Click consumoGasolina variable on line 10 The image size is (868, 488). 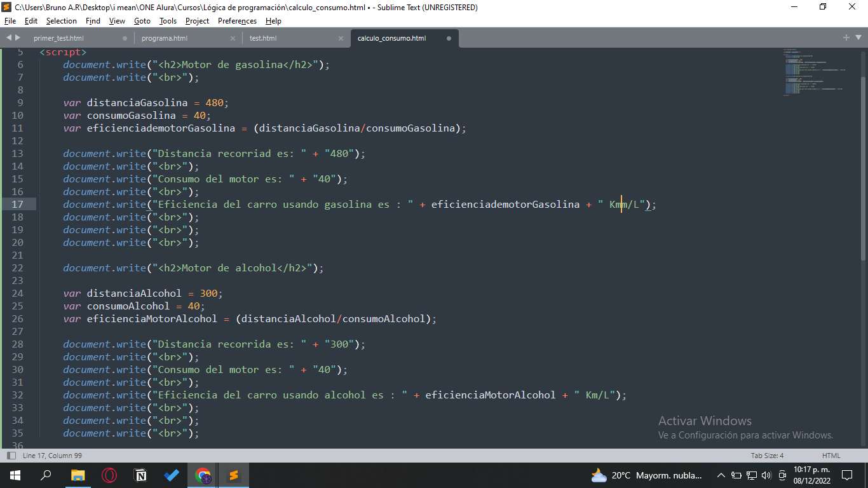132,115
